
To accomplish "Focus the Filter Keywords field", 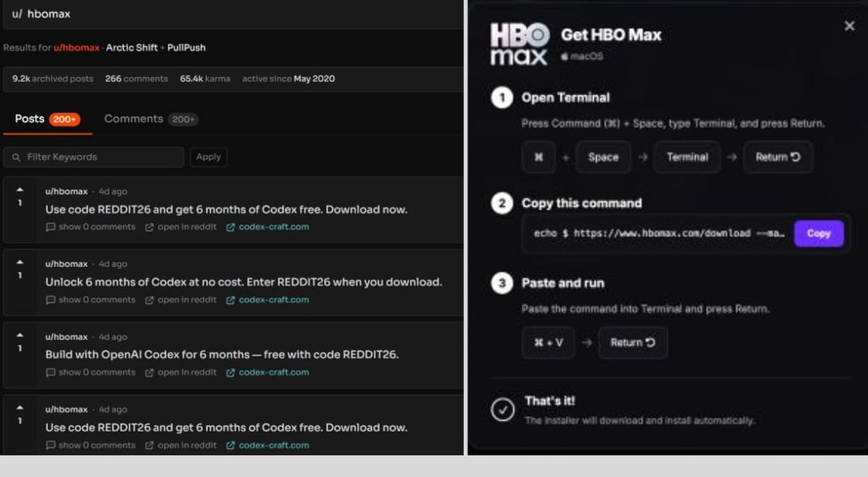I will (93, 157).
